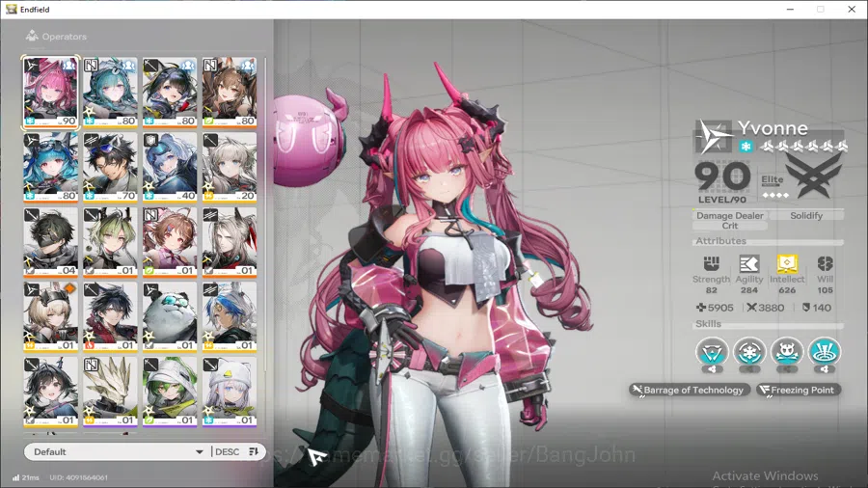
Task: Select the teal-haired level 80 operator
Action: [x=110, y=93]
